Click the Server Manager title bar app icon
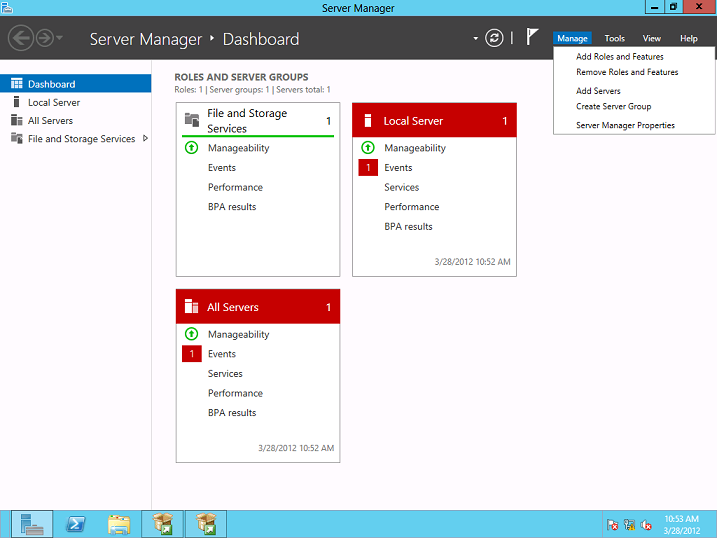The height and width of the screenshot is (538, 717). 6,7
